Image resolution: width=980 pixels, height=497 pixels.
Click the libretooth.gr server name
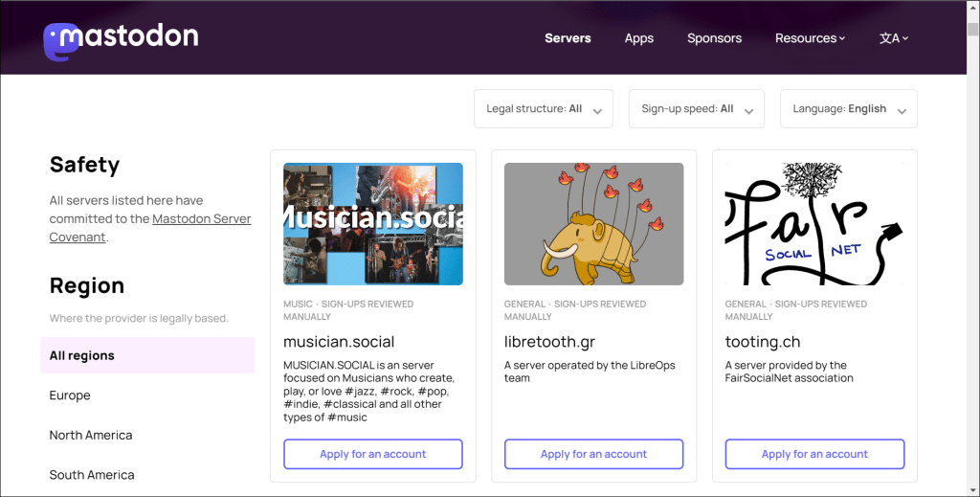[x=549, y=342]
